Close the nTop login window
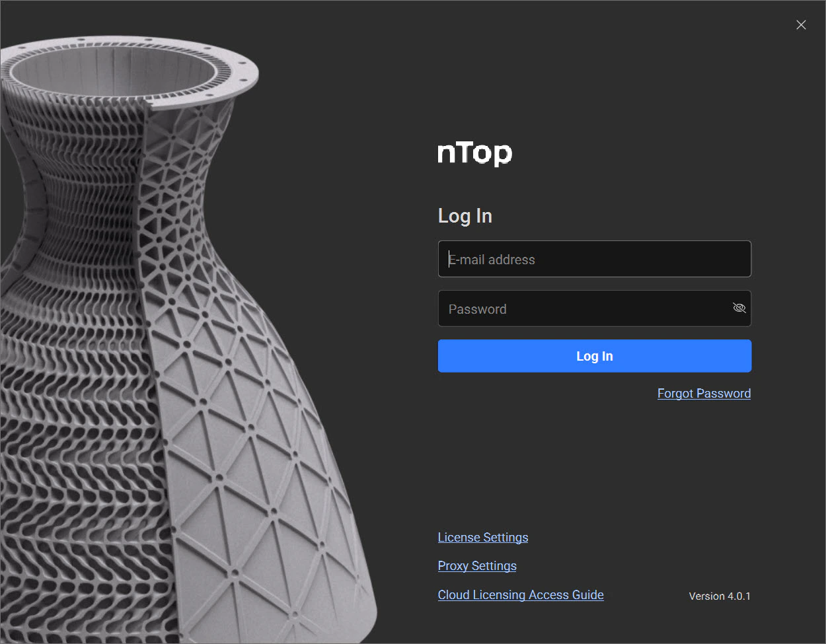The width and height of the screenshot is (826, 644). (x=801, y=25)
